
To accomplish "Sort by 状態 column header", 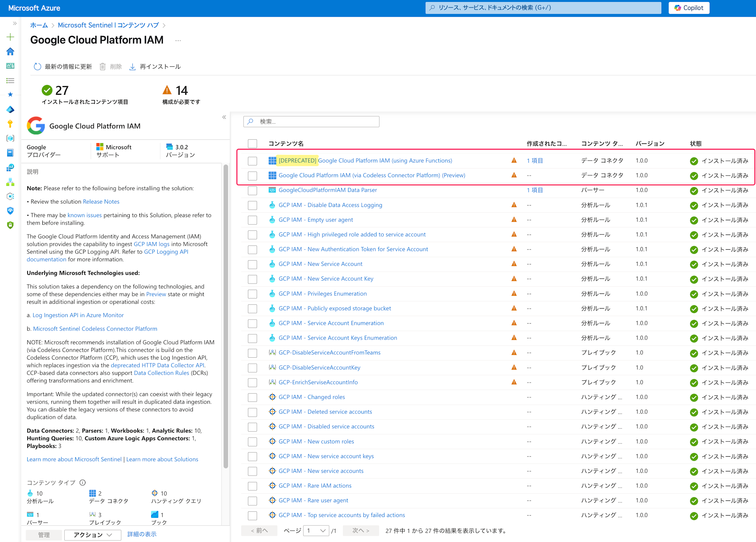I will (x=696, y=144).
